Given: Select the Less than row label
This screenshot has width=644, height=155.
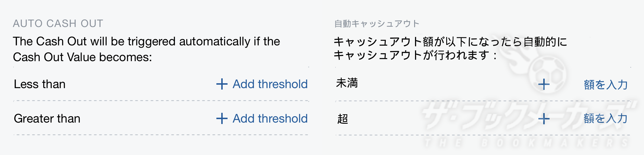Looking at the screenshot, I should point(40,84).
